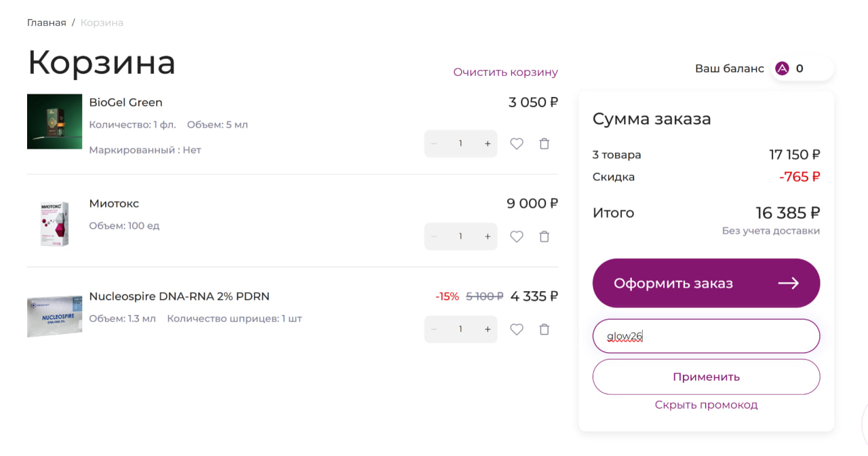Go to Главная breadcrumb

click(x=47, y=23)
